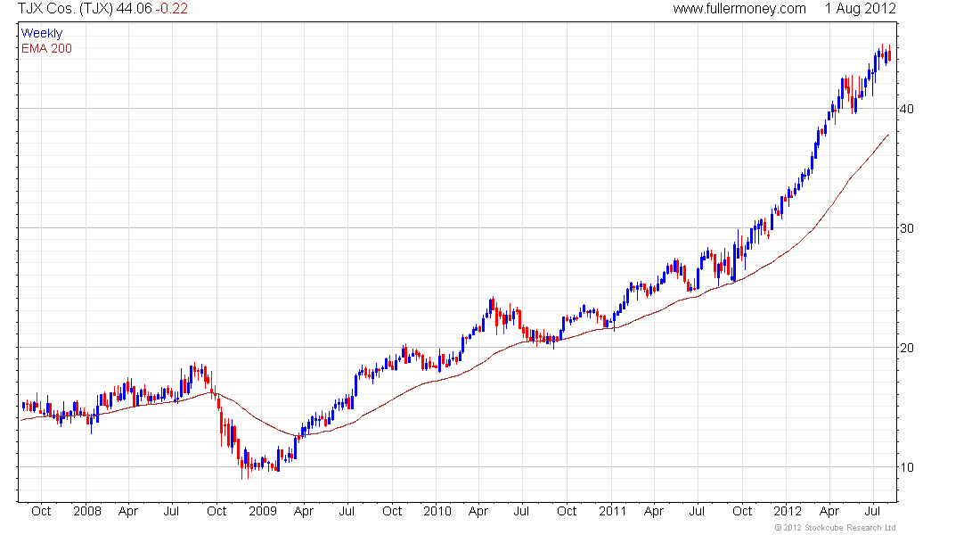Click the 2010 year axis label
The image size is (980, 535).
coord(437,511)
